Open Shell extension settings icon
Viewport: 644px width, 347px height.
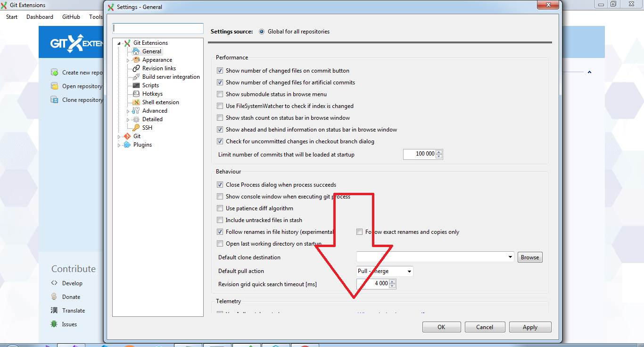coord(137,102)
